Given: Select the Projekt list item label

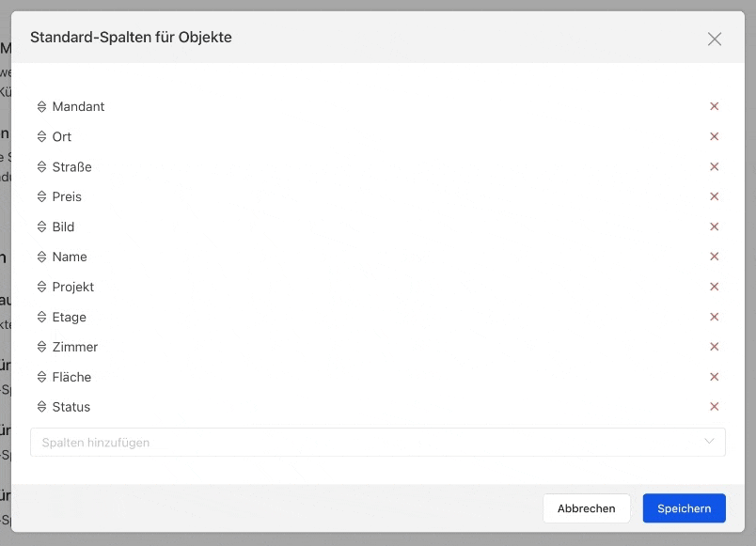Looking at the screenshot, I should [72, 287].
